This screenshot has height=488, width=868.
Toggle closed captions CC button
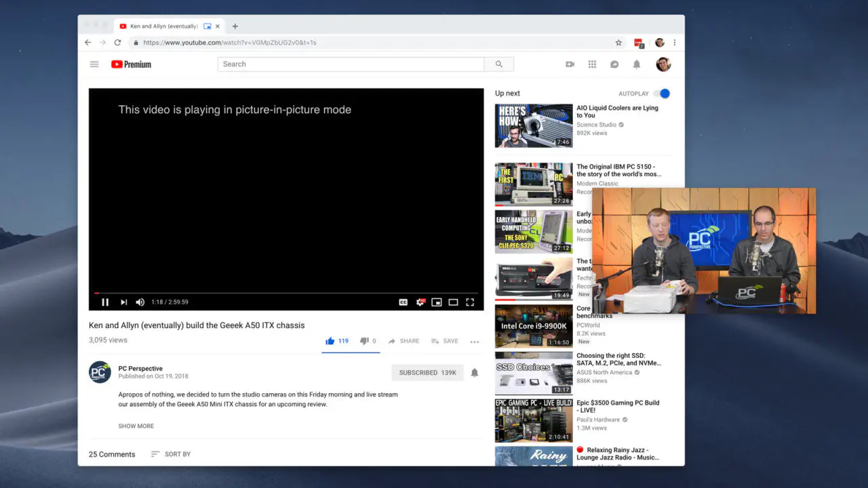pos(403,302)
